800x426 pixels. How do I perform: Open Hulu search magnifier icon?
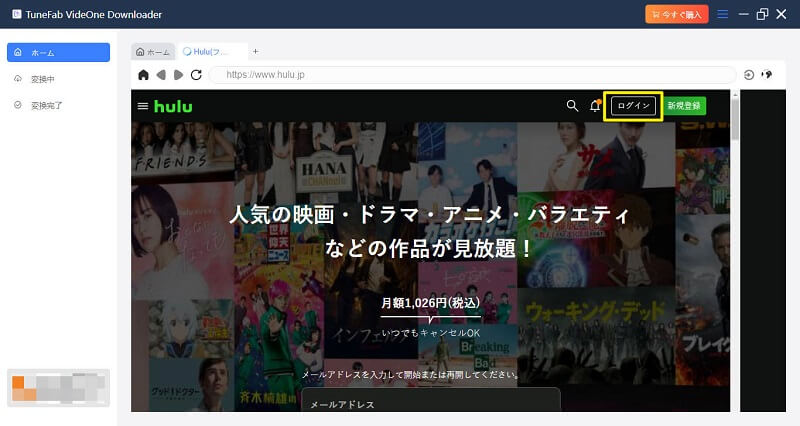(x=572, y=106)
